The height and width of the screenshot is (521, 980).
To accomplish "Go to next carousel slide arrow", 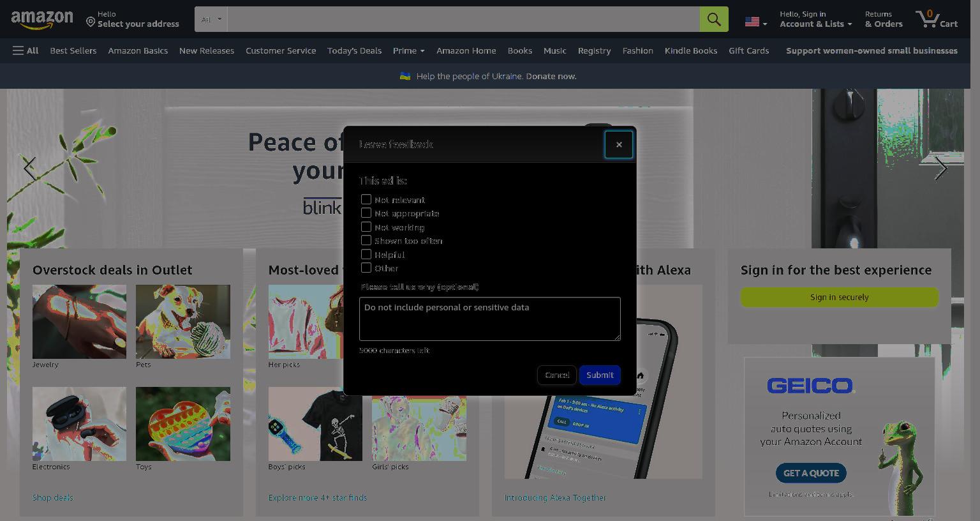I will (x=940, y=169).
